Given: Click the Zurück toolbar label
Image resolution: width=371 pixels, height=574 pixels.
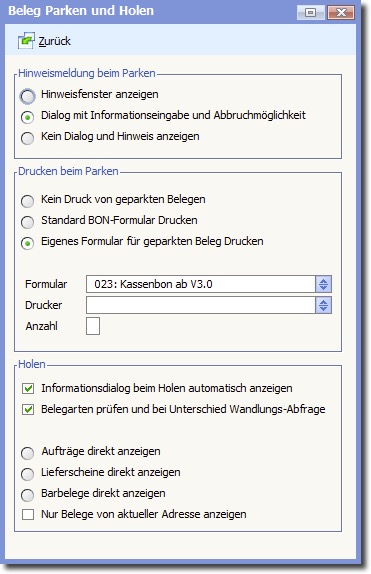Looking at the screenshot, I should 55,41.
